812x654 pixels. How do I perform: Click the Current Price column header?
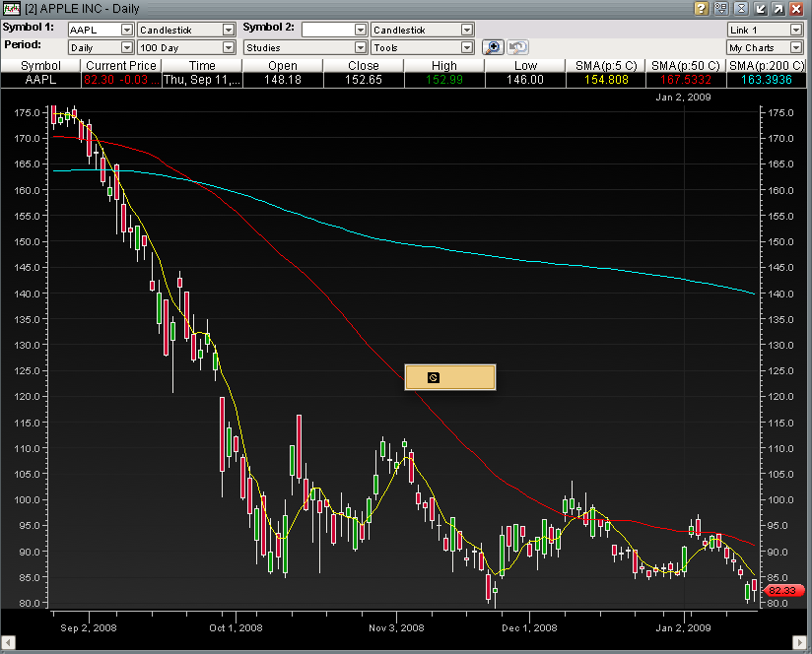pyautogui.click(x=121, y=65)
